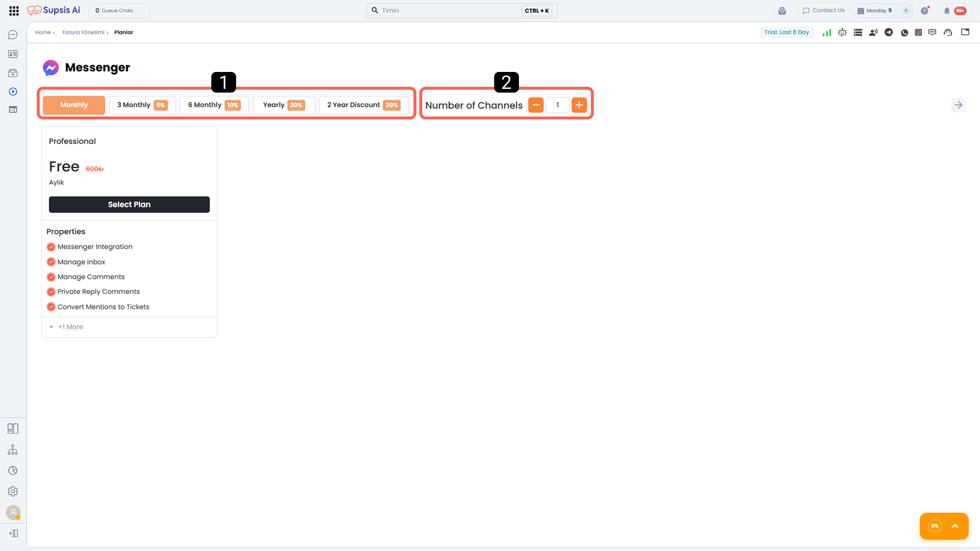Image resolution: width=980 pixels, height=551 pixels.
Task: Expand the sidebar with arrow icon
Action: pyautogui.click(x=13, y=533)
